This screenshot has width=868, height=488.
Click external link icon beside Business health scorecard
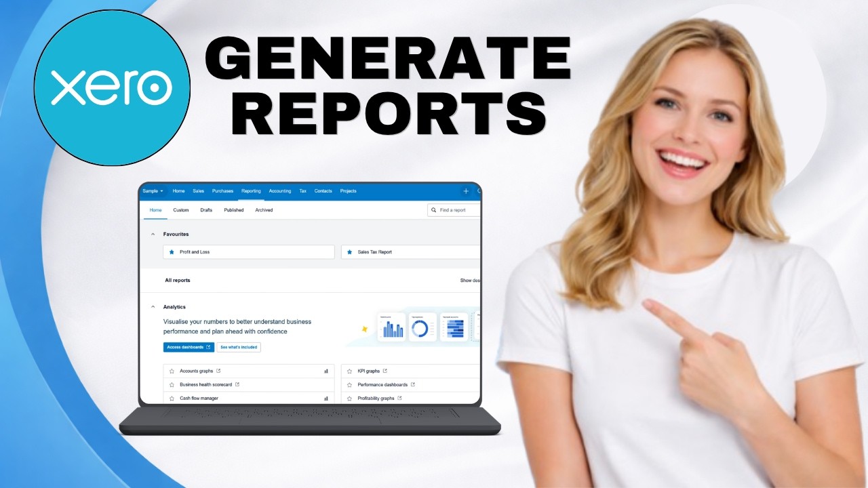coord(237,384)
